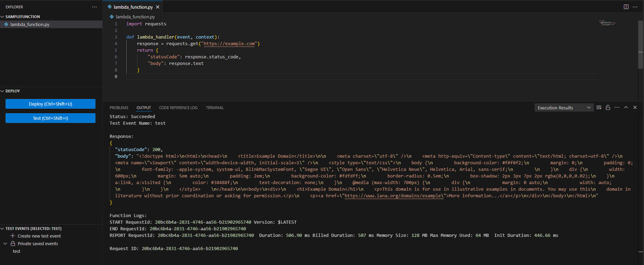Click the EXPLORER sidebar title
This screenshot has height=265, width=644.
(14, 7)
